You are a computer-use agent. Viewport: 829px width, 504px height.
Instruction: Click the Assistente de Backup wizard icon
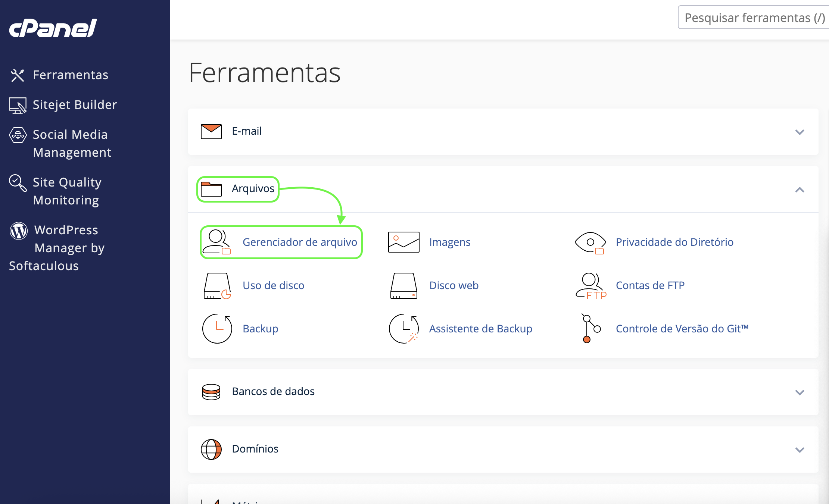coord(404,329)
